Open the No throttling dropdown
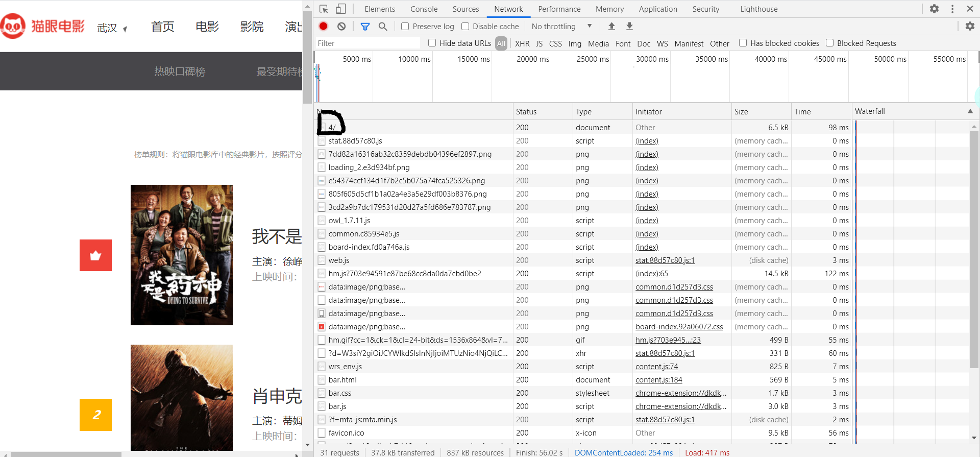Screen dimensions: 980x457 pyautogui.click(x=561, y=26)
